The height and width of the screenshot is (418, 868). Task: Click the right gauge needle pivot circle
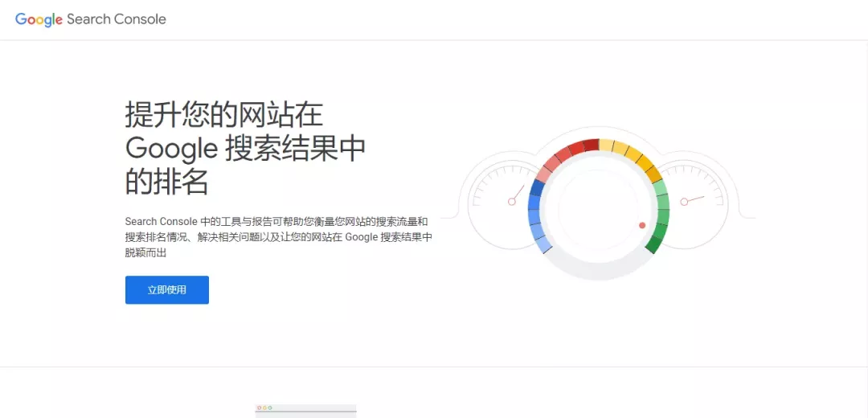684,201
